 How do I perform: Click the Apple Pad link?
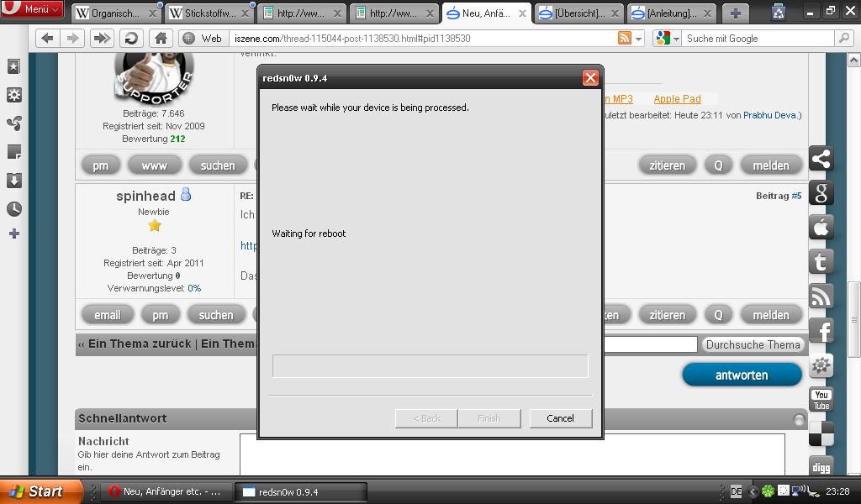pos(677,99)
